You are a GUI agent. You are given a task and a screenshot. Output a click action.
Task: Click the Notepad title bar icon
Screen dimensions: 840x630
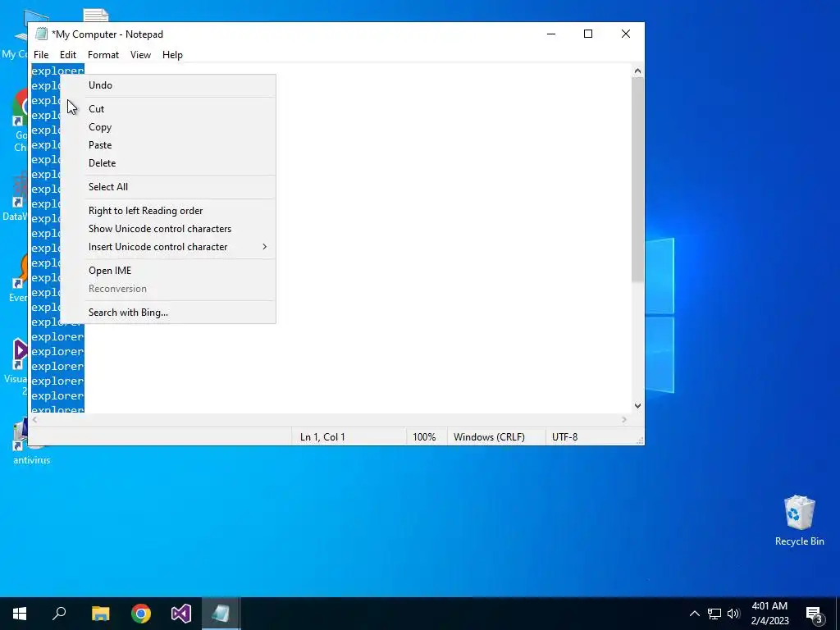pyautogui.click(x=41, y=34)
